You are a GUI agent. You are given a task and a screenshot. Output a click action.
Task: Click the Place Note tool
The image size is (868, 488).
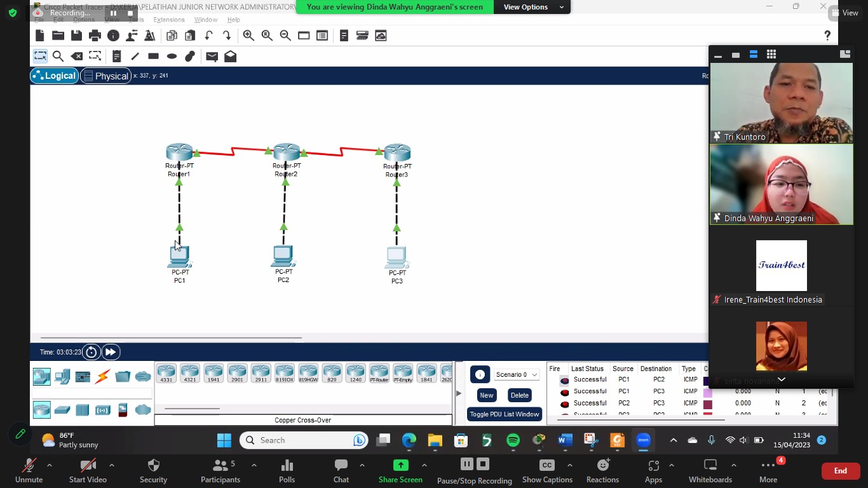[116, 56]
